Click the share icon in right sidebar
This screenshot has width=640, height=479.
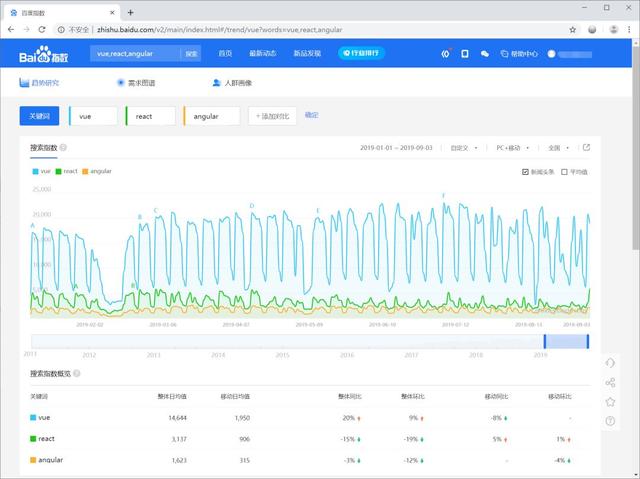coord(610,382)
